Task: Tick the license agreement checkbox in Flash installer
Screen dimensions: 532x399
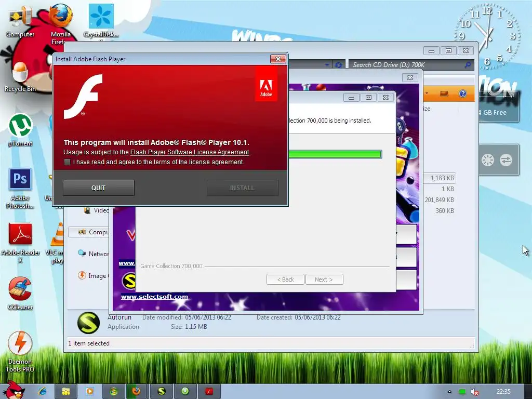Action: point(67,162)
